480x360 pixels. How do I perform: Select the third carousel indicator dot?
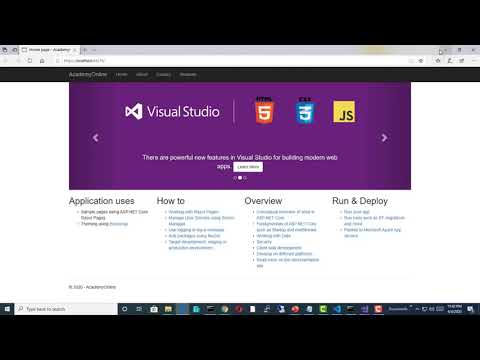pyautogui.click(x=245, y=178)
